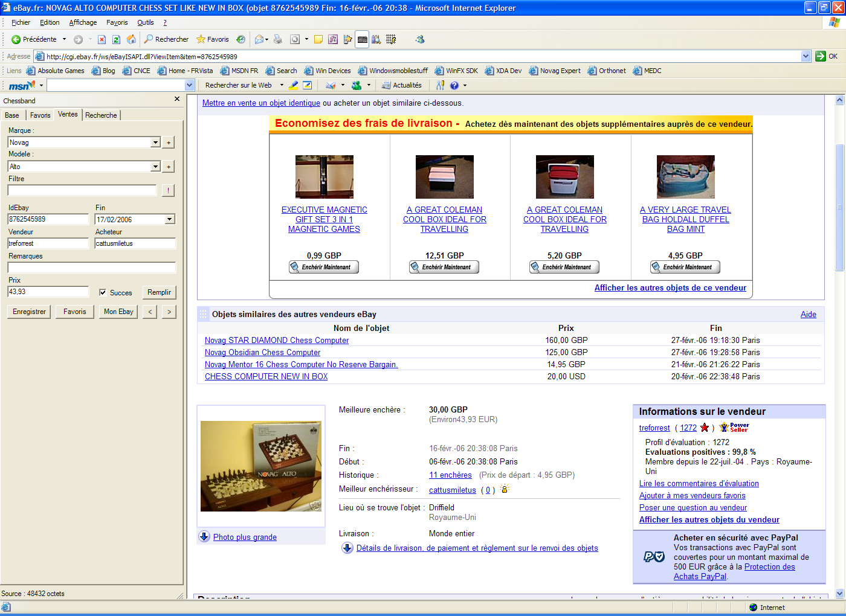846x616 pixels.
Task: Open the Outils menu
Action: pyautogui.click(x=146, y=22)
